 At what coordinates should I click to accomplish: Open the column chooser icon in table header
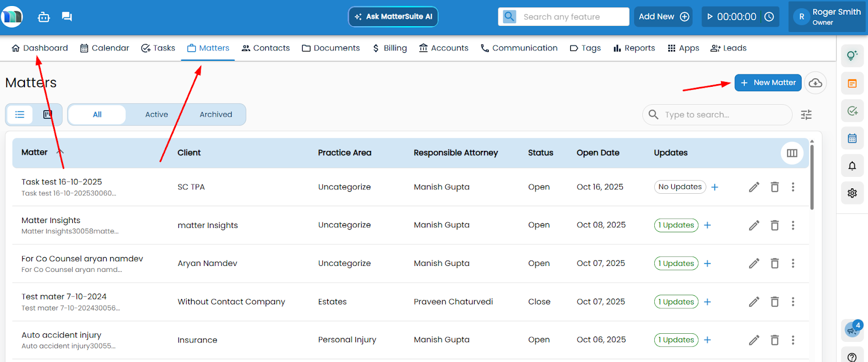coord(792,153)
